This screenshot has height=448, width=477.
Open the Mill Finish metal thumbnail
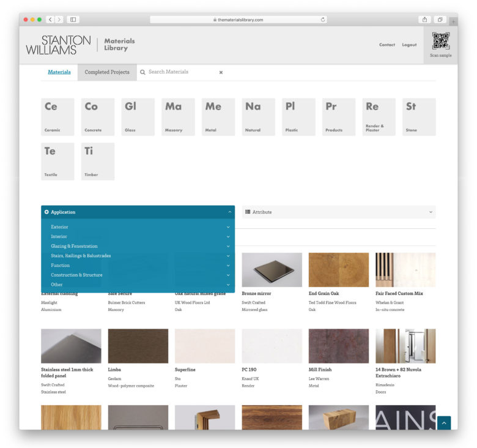point(339,346)
